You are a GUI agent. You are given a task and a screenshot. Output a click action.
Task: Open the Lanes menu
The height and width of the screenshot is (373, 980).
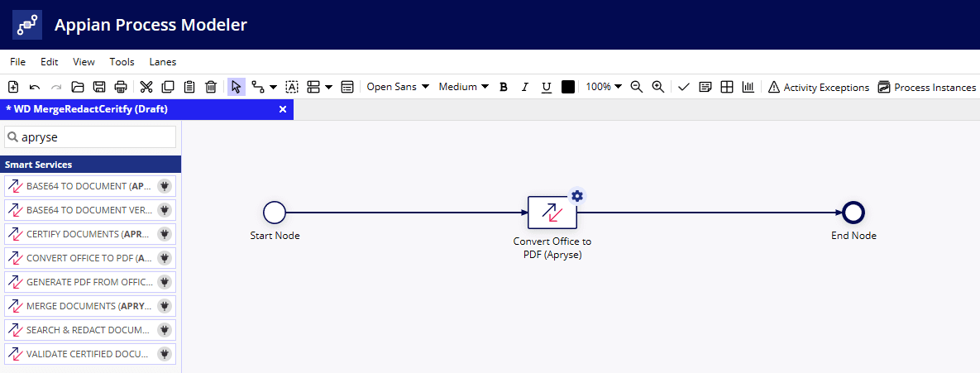click(x=162, y=62)
